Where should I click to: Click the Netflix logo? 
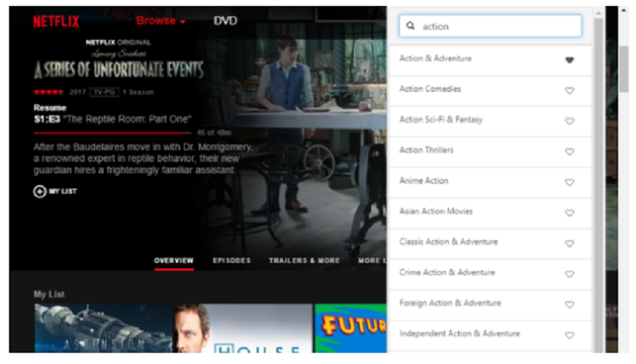tap(55, 22)
